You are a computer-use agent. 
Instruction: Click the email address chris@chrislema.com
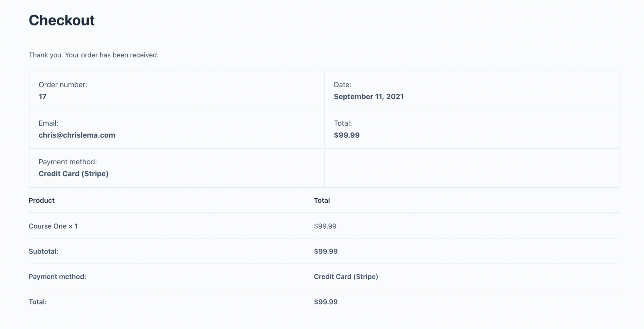click(77, 135)
